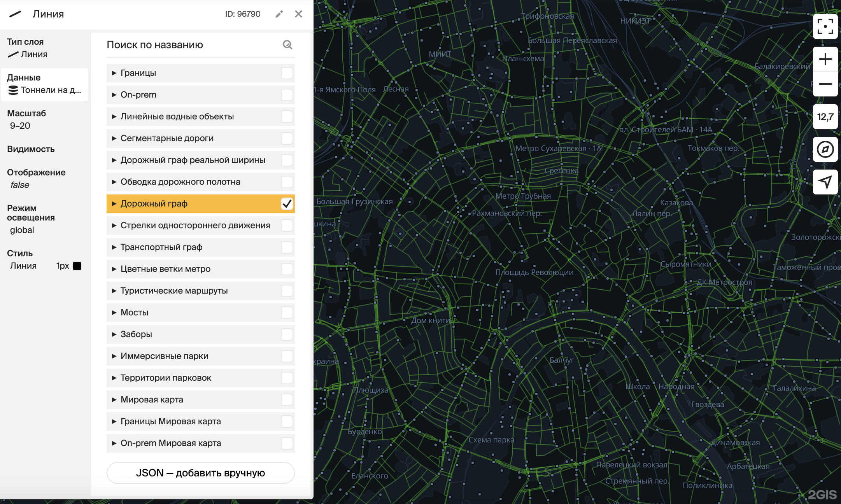841x504 pixels.
Task: Click the black line color swatch
Action: [x=77, y=266]
